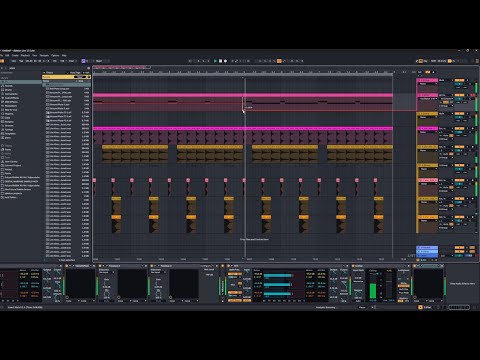Start playback with the Play button

pyautogui.click(x=215, y=61)
